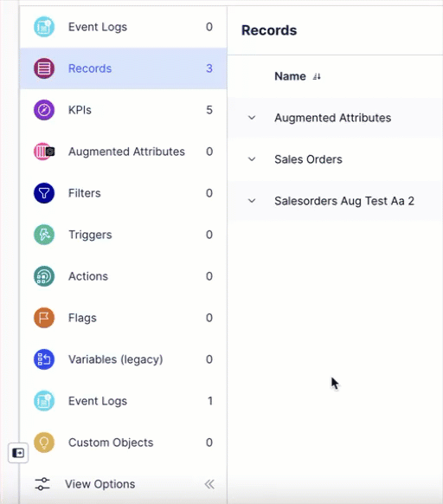Viewport: 443px width, 504px height.
Task: Open the Event Logs item showing 1
Action: click(124, 401)
